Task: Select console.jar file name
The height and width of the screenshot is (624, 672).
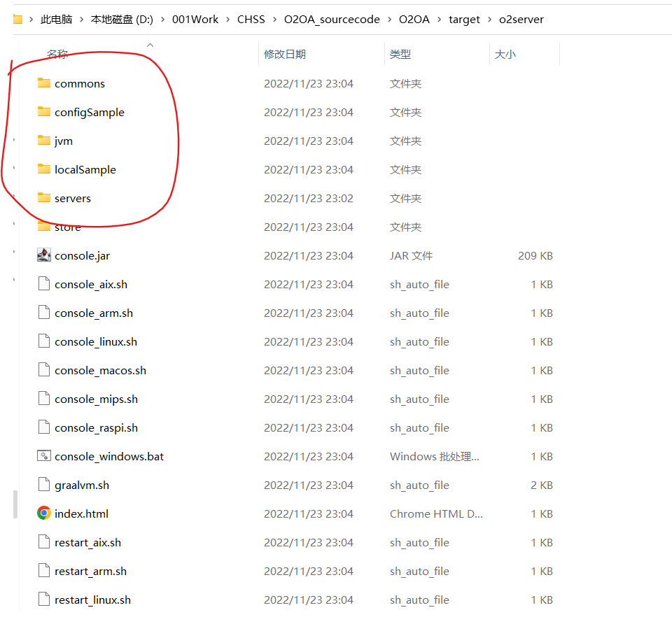Action: point(83,255)
